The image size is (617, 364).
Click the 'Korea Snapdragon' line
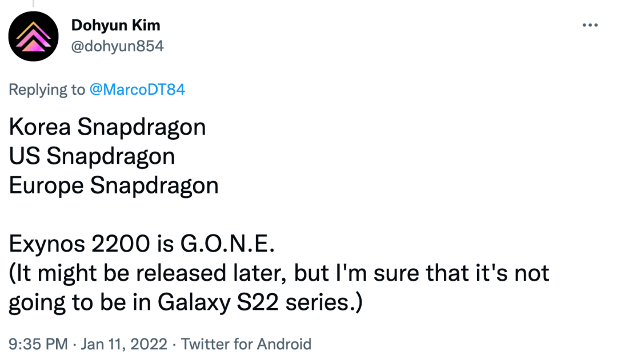(107, 127)
